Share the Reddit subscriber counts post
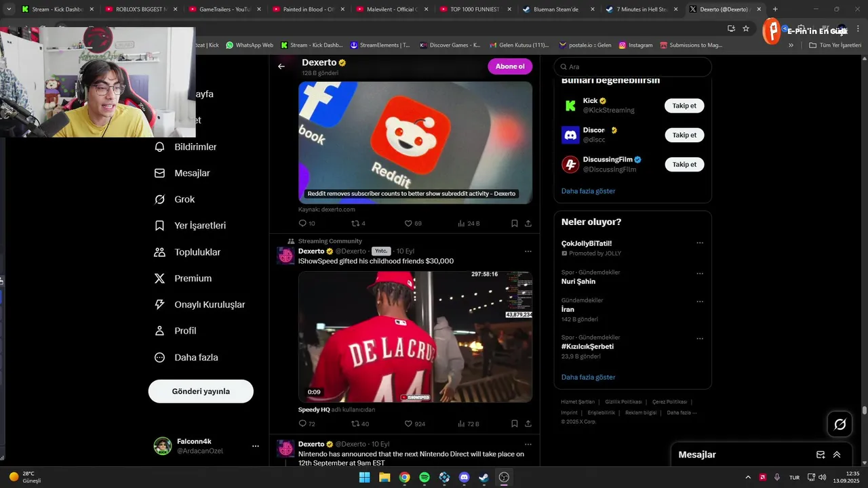The image size is (868, 488). point(528,223)
